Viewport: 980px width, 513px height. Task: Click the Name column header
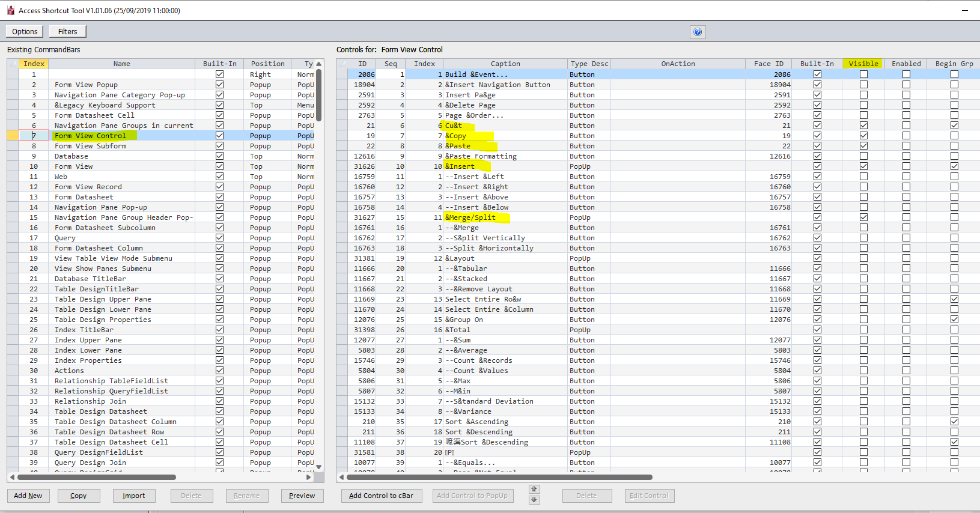pyautogui.click(x=122, y=64)
